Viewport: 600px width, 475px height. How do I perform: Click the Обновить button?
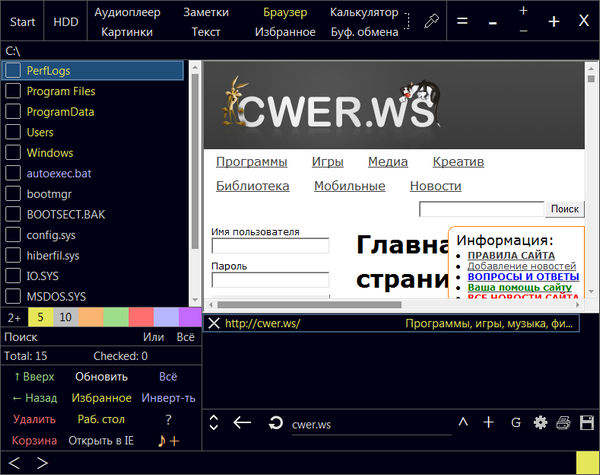[x=102, y=377]
